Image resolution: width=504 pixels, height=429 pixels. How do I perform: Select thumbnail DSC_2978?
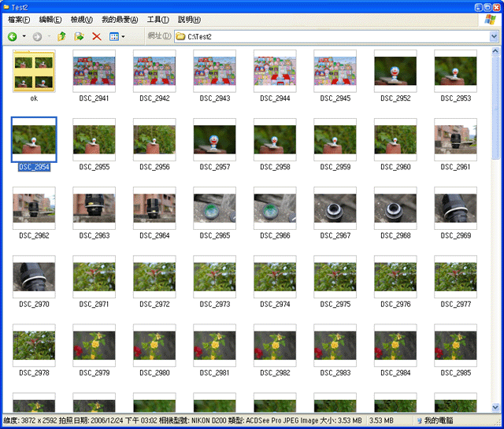pos(34,346)
